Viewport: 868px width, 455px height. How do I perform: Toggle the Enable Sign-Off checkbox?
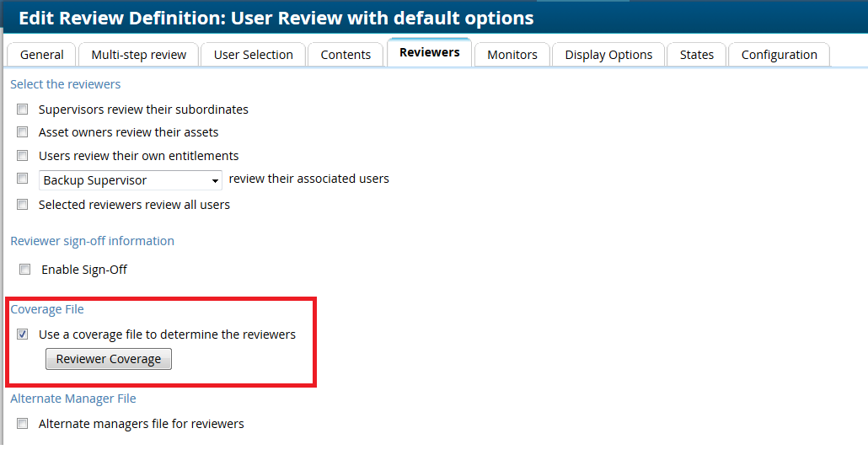pos(25,270)
